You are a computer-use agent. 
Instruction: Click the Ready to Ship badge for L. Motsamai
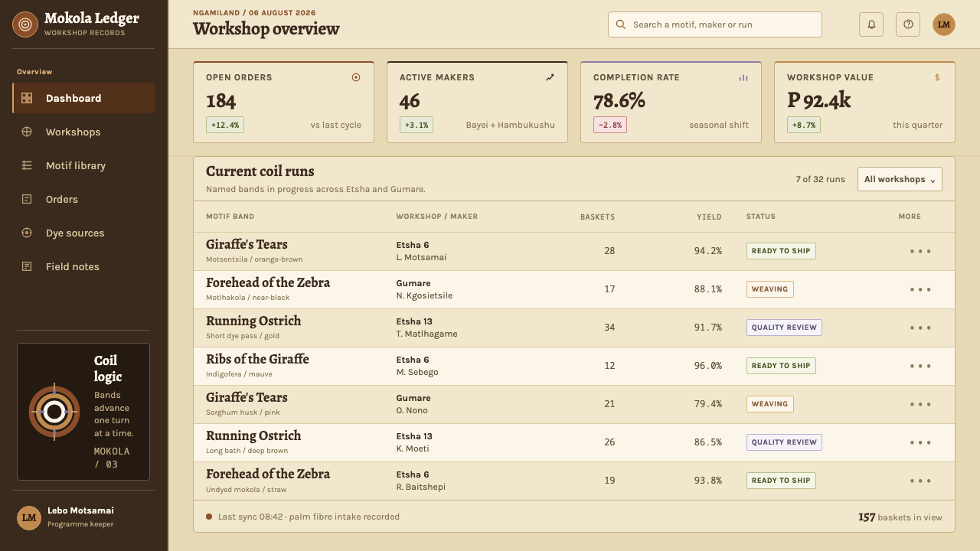[781, 251]
